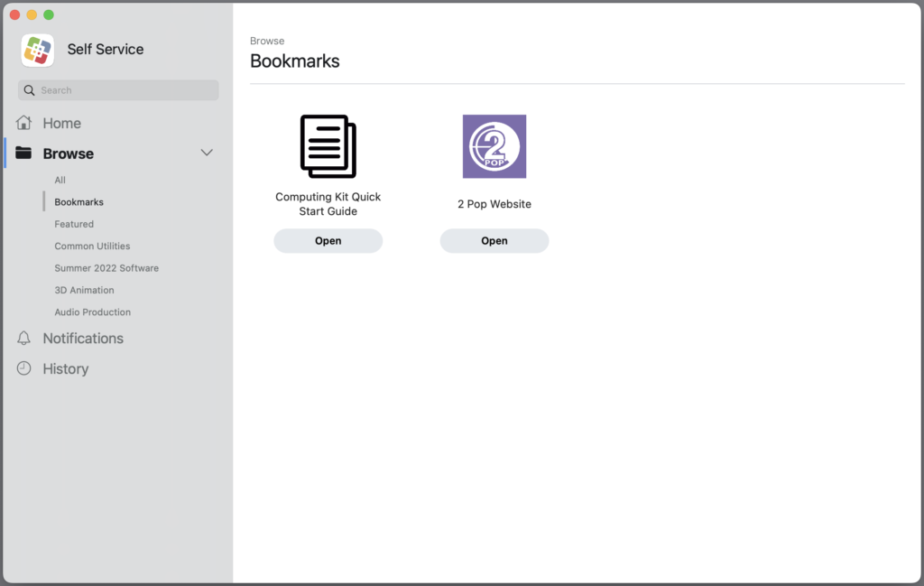Click the Computing Kit Quick Start Guide title
The width and height of the screenshot is (924, 586).
tap(328, 204)
